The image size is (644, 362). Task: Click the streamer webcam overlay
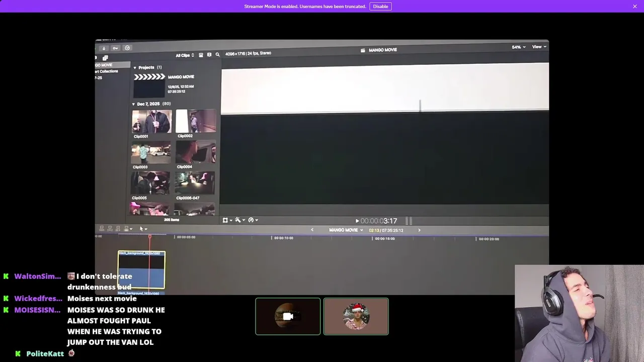(579, 313)
